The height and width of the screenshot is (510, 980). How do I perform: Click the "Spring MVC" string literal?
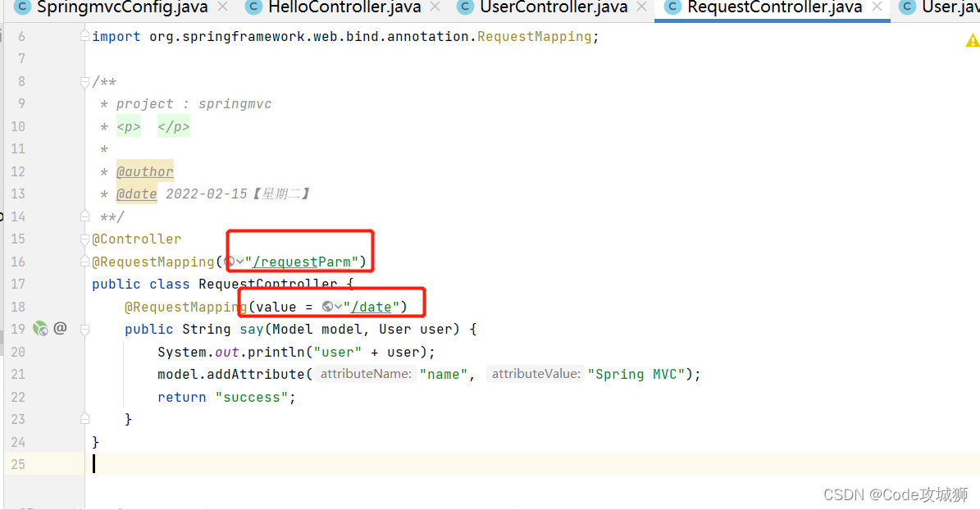pyautogui.click(x=636, y=375)
